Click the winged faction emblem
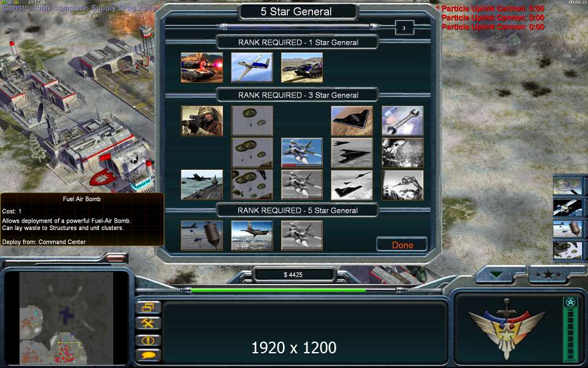 tap(507, 329)
